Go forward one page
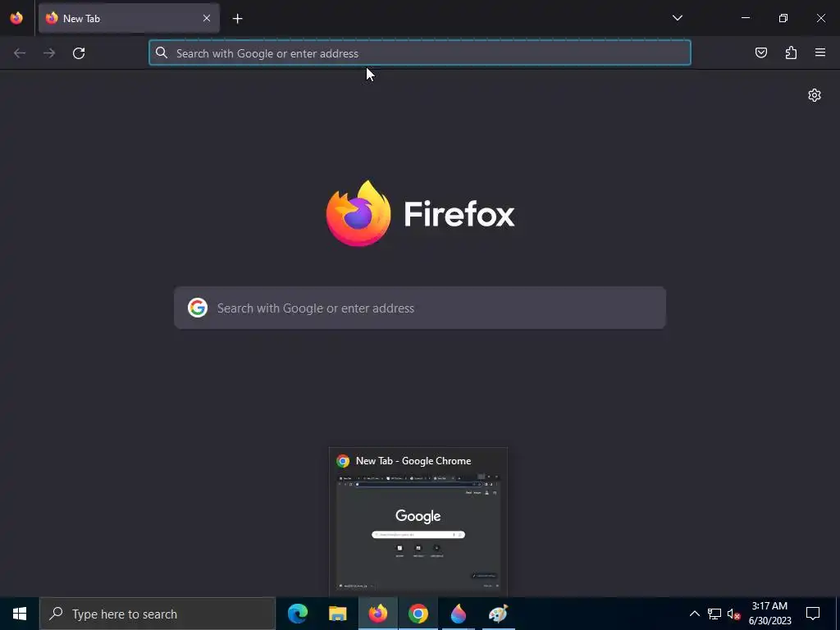Screen dimensions: 840x630 (49, 53)
